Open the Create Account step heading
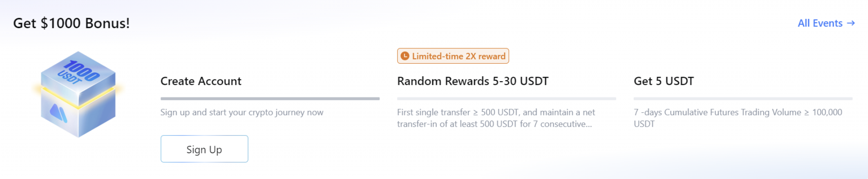868x179 pixels. (201, 81)
